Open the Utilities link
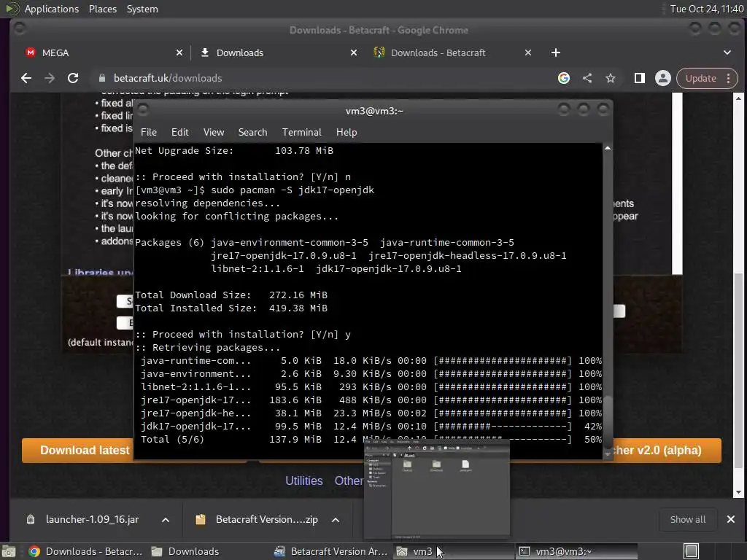Image resolution: width=747 pixels, height=560 pixels. tap(304, 481)
